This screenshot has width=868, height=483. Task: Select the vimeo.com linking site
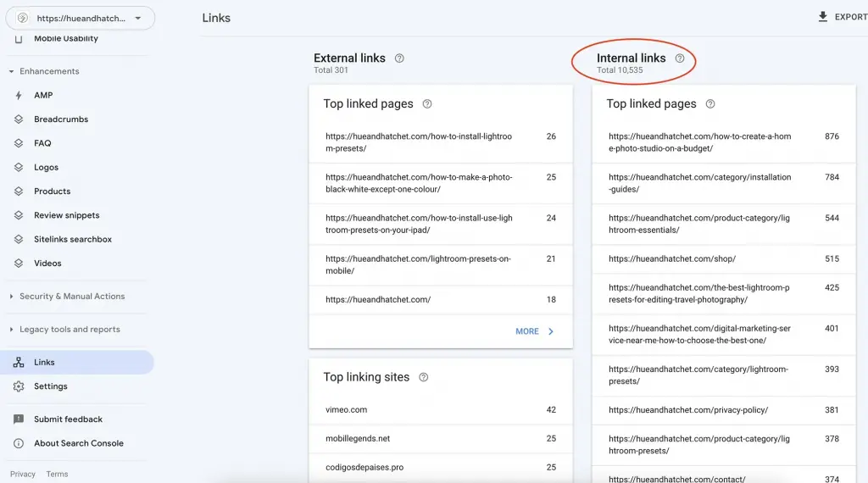441,410
